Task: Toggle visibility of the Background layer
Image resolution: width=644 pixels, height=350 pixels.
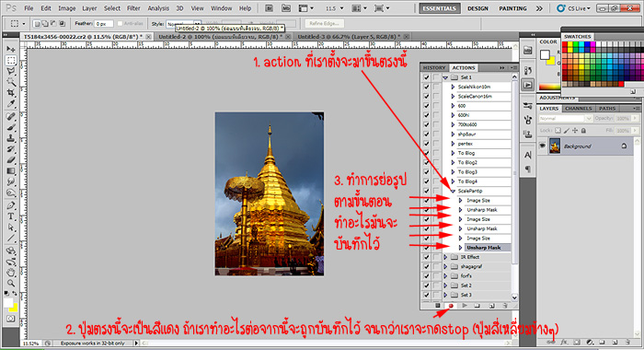Action: tap(543, 146)
